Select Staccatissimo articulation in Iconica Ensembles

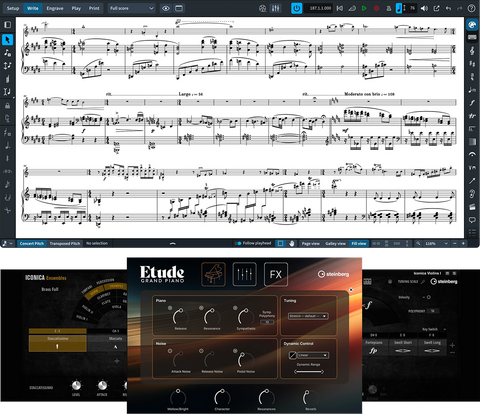click(x=57, y=343)
